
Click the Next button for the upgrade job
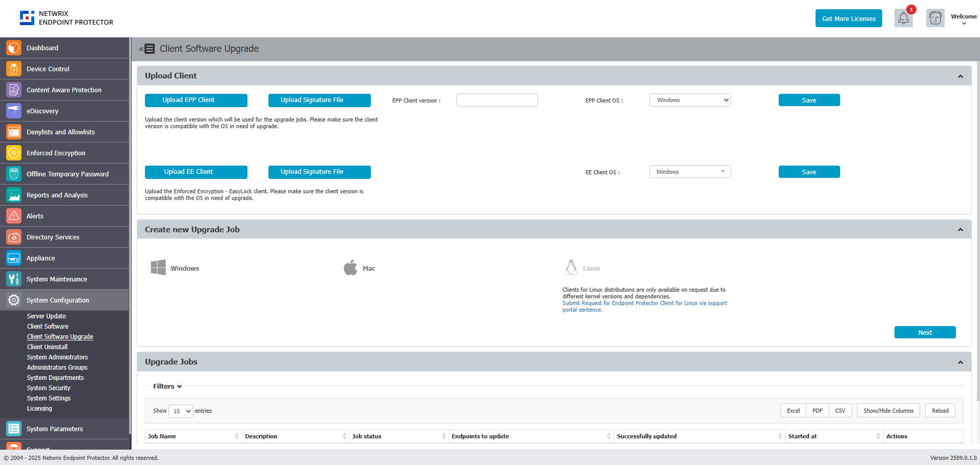tap(924, 332)
